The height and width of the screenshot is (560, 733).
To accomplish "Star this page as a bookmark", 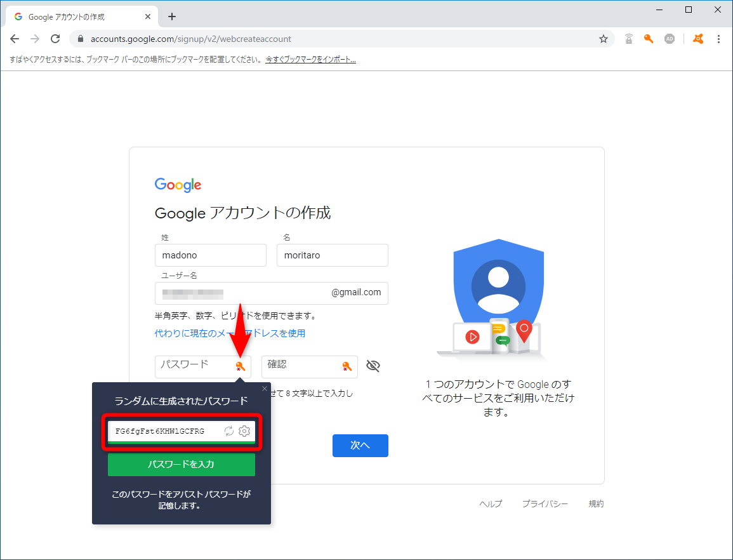I will pyautogui.click(x=603, y=39).
